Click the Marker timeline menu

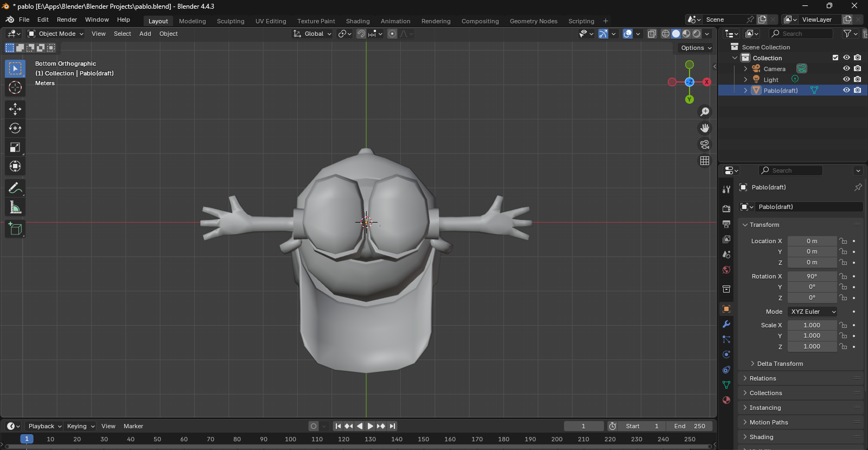[x=133, y=426]
